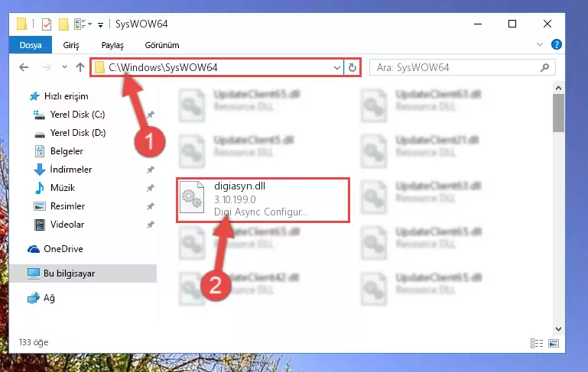Switch to the Giriş ribbon tab
The image size is (588, 372).
point(71,45)
